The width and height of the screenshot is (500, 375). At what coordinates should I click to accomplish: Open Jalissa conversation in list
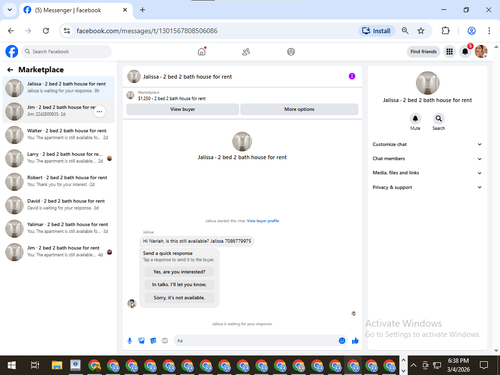coord(59,88)
